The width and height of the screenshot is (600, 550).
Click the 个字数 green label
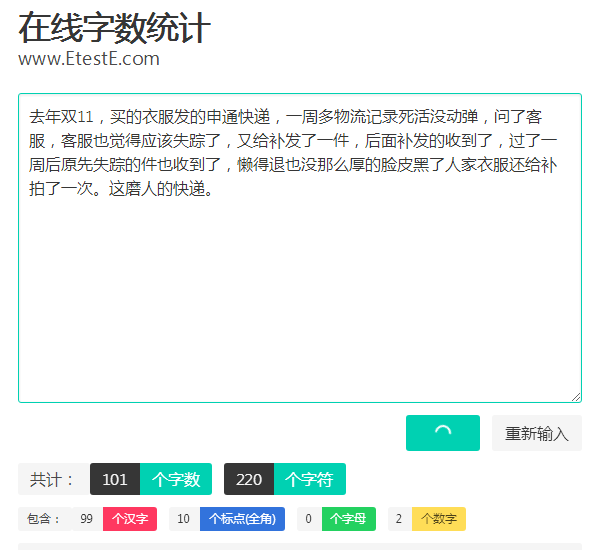pyautogui.click(x=176, y=479)
